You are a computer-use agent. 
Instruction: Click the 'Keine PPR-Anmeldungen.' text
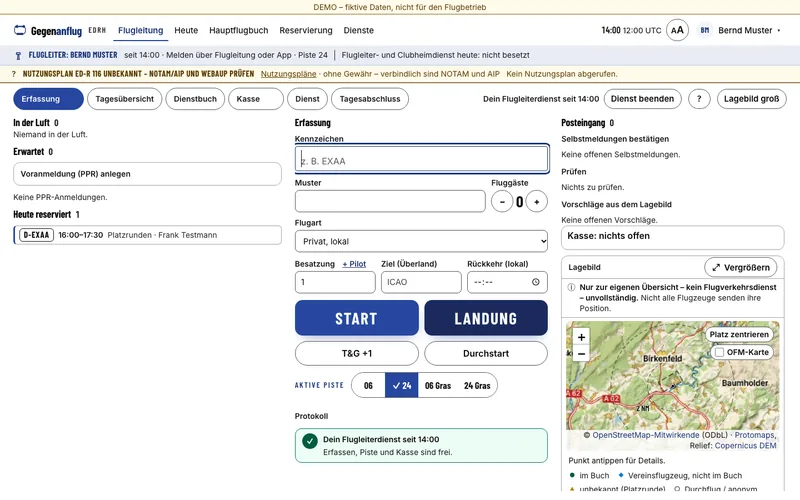[60, 197]
